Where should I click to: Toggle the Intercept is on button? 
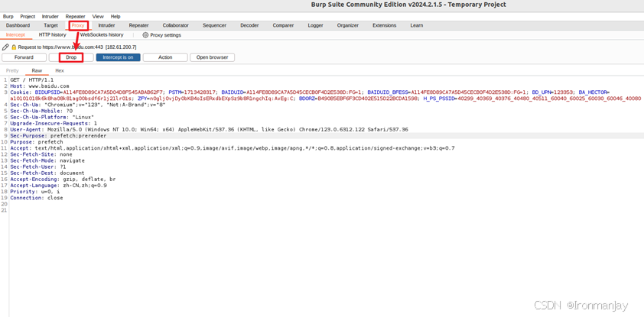[118, 57]
